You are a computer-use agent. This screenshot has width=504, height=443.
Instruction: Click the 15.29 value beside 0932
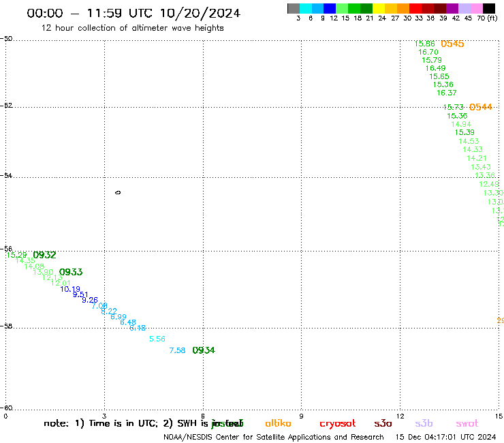point(17,255)
